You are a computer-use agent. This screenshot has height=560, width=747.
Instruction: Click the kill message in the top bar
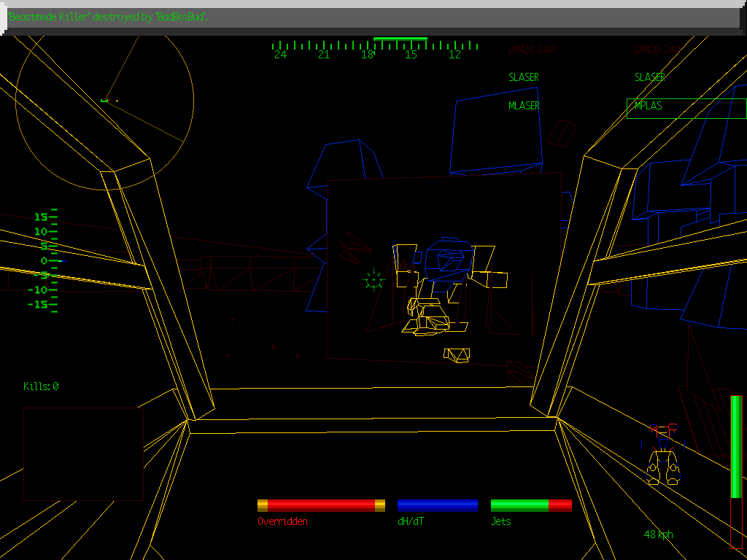pos(108,16)
